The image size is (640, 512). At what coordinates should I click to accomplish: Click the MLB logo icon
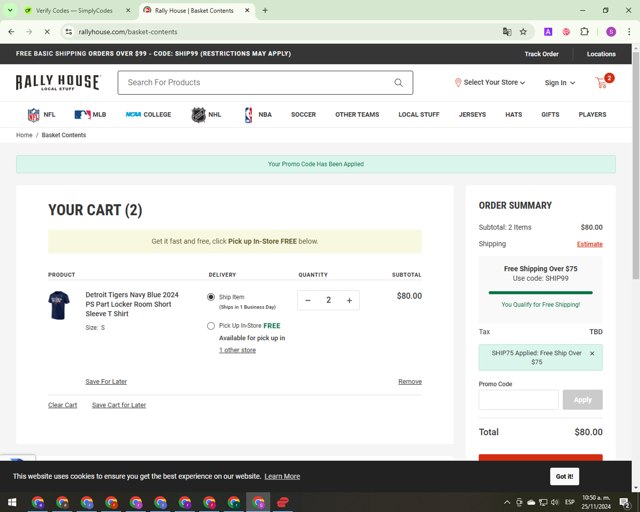click(x=82, y=115)
